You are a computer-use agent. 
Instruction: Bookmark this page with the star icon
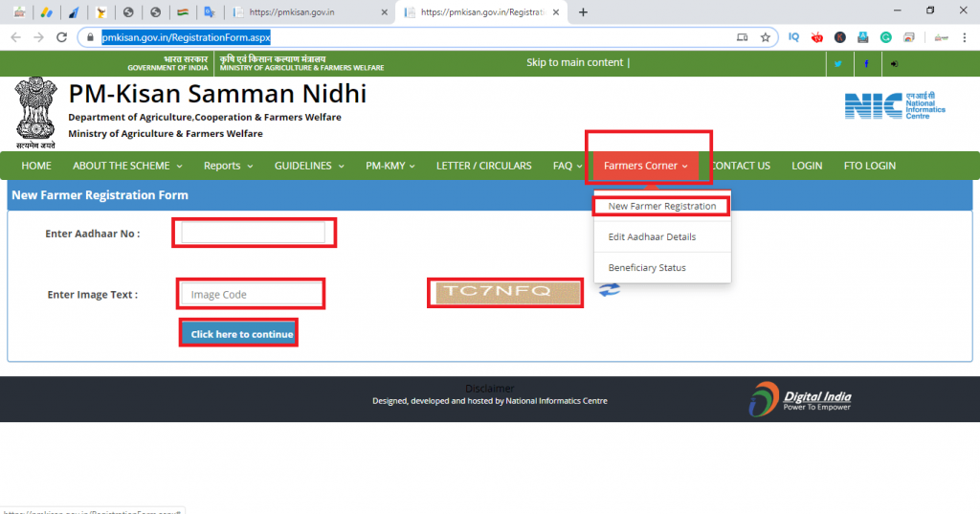coord(765,37)
